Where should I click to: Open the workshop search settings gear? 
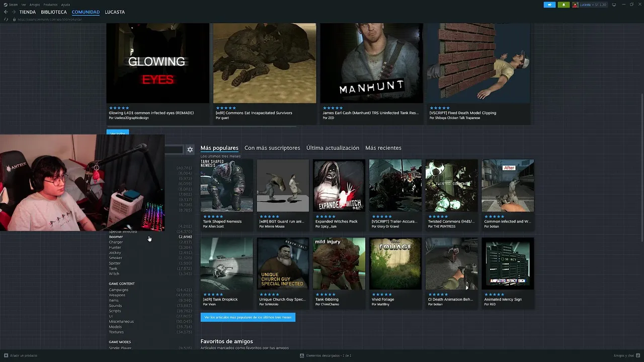click(x=190, y=149)
